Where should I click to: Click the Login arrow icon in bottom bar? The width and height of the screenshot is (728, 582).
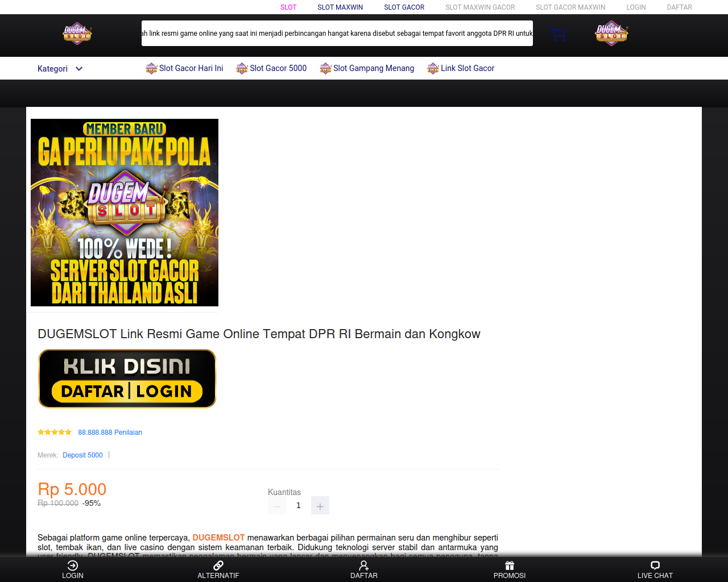pyautogui.click(x=73, y=566)
